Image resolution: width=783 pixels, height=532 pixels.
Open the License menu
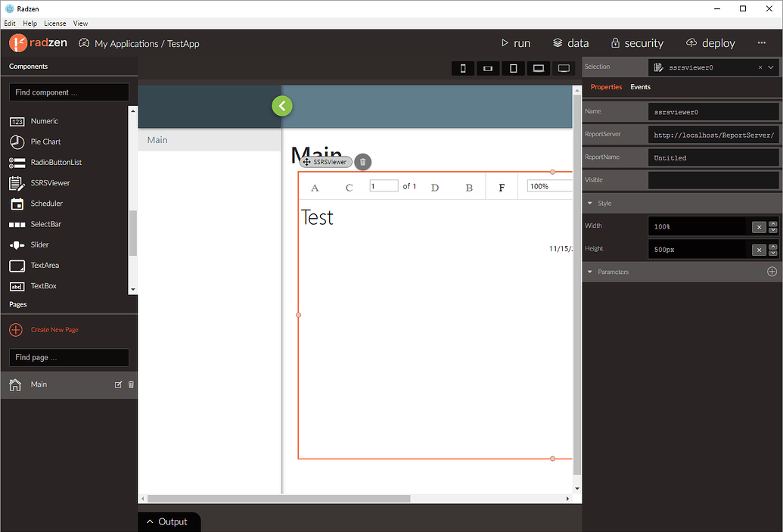[54, 23]
